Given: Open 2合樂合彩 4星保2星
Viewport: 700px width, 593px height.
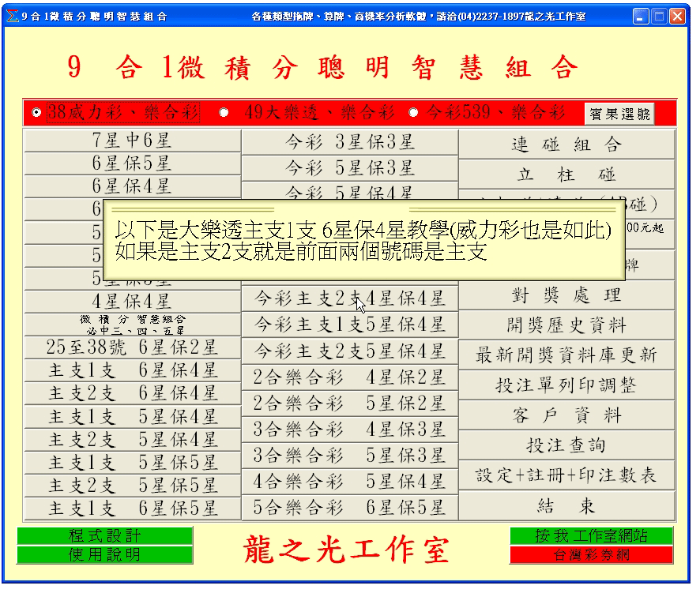Looking at the screenshot, I should click(x=350, y=377).
